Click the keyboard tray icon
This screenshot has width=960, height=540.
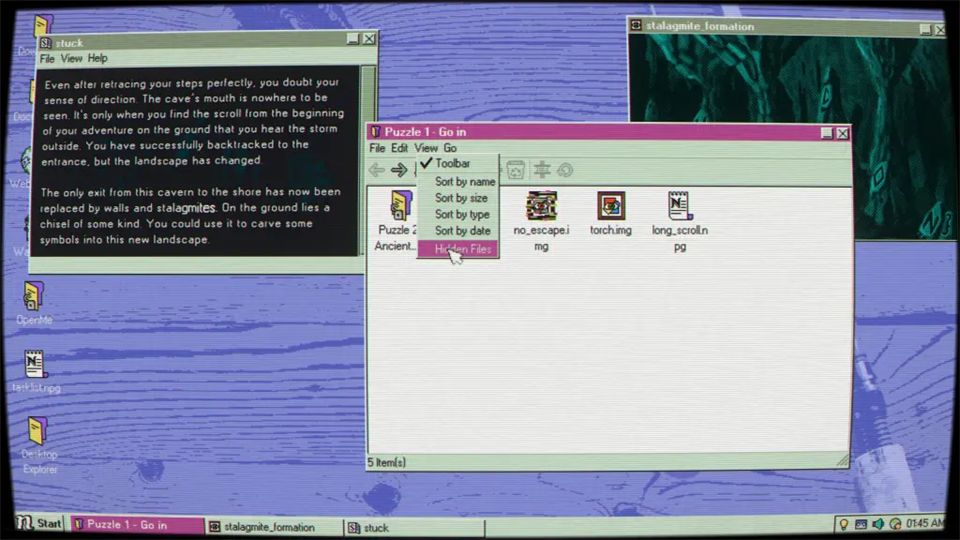[x=861, y=524]
